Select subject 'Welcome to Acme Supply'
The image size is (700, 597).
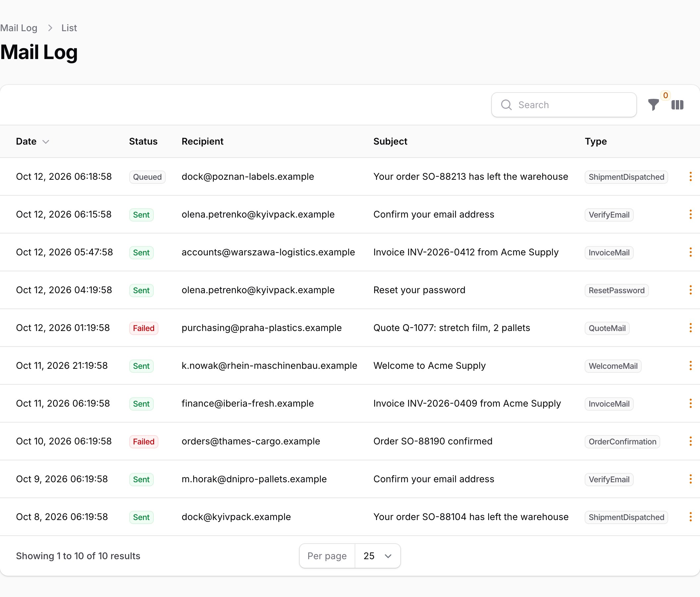point(430,366)
